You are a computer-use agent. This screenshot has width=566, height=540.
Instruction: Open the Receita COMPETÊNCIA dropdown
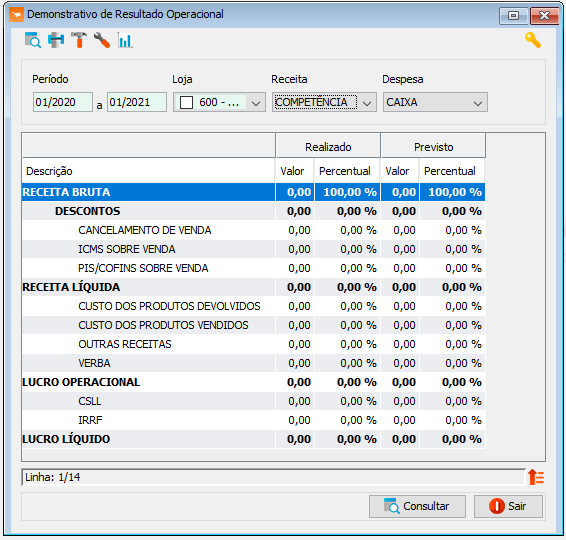click(x=324, y=102)
